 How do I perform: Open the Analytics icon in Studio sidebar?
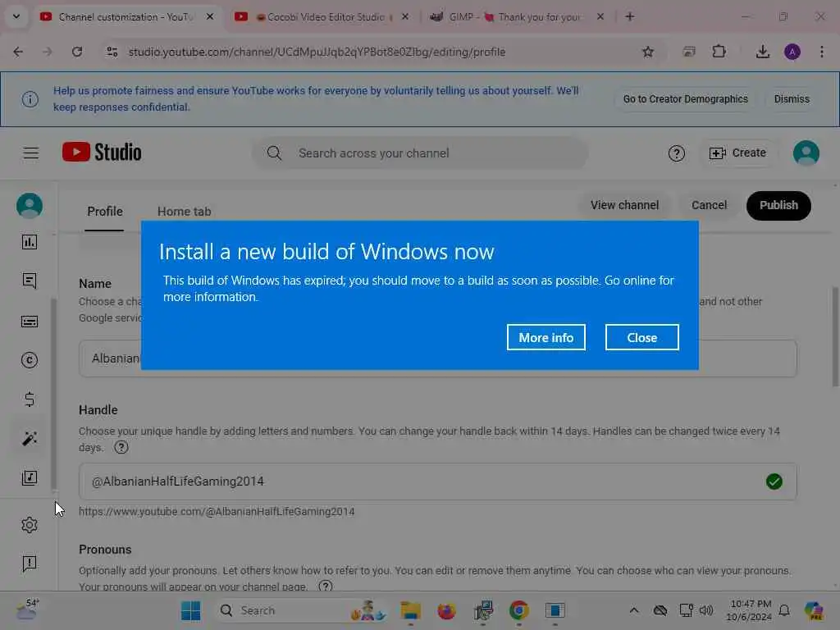[x=30, y=242]
